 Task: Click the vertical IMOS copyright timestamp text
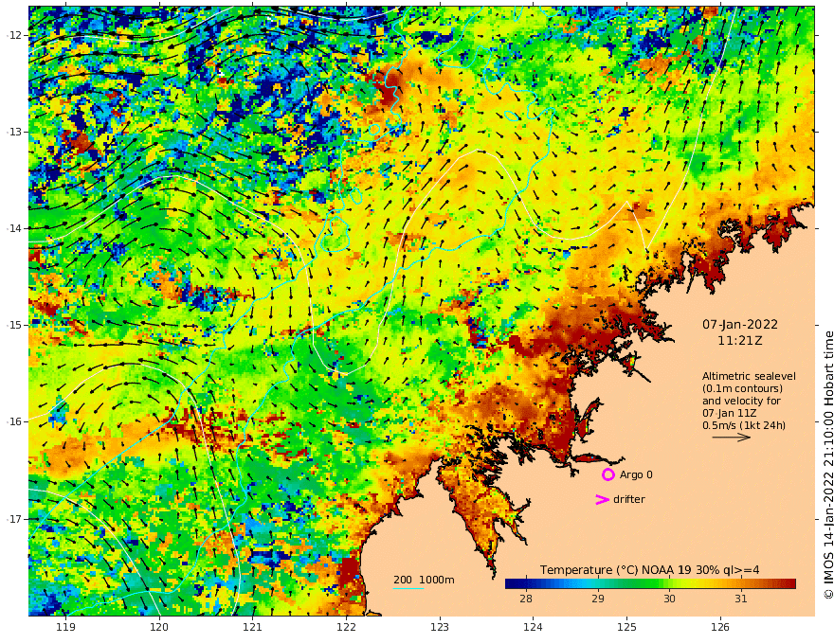(828, 465)
